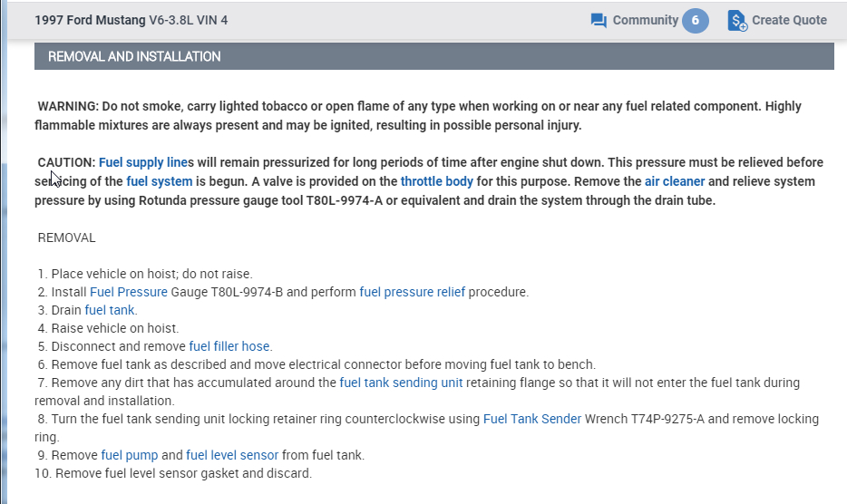Image resolution: width=847 pixels, height=504 pixels.
Task: Open the fuel tank link in step 3
Action: click(x=110, y=310)
